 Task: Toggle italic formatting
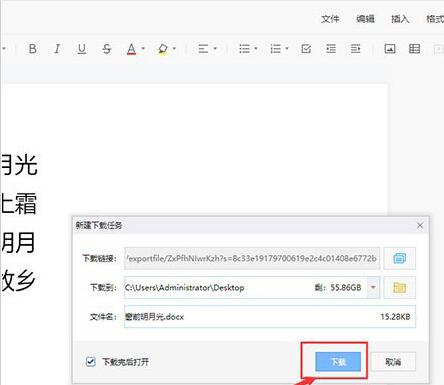point(57,49)
